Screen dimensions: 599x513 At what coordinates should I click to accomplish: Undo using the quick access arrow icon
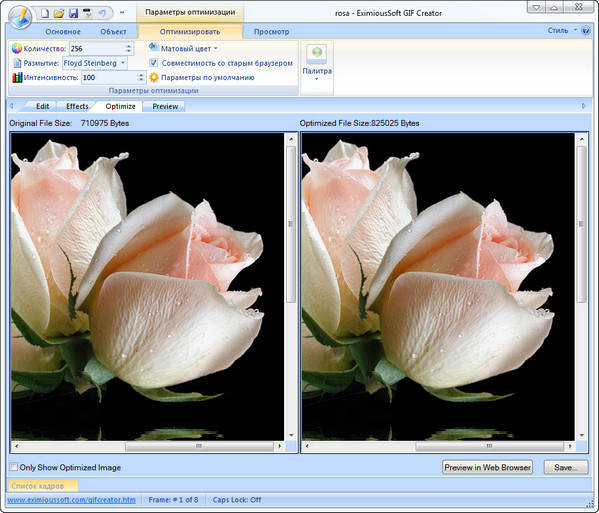102,13
